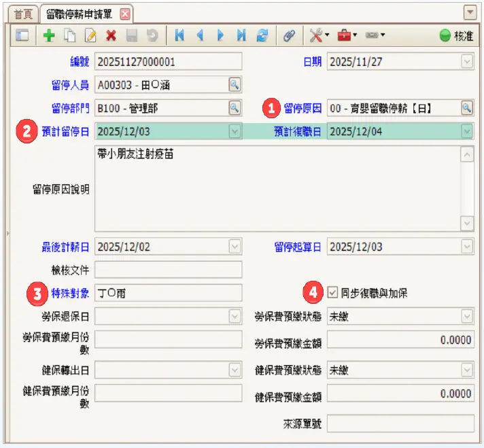
Task: Click the lookup icon beside 留停人員
Action: tap(235, 84)
